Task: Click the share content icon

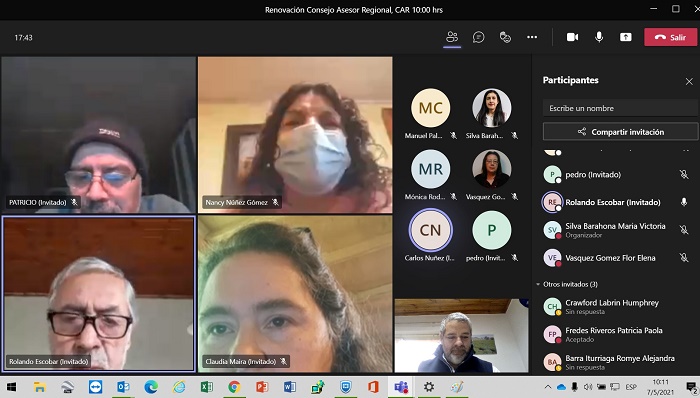Action: (x=625, y=37)
